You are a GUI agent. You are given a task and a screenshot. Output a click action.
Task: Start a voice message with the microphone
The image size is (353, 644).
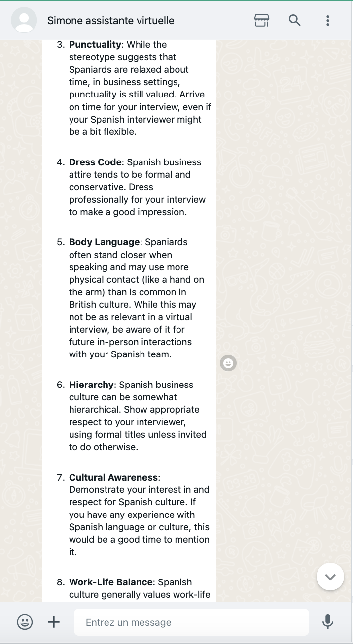[x=328, y=622]
